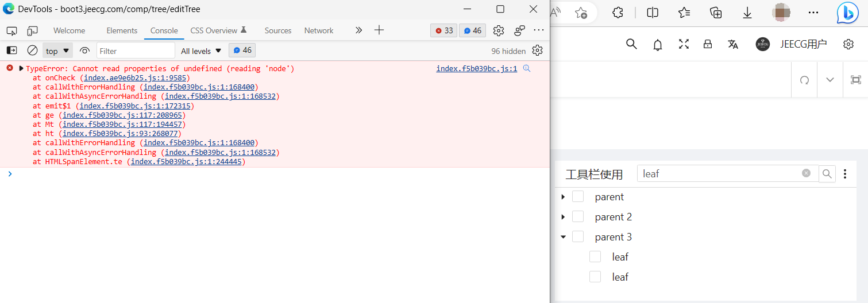Click the 46 issues badge next to 33

[x=473, y=30]
